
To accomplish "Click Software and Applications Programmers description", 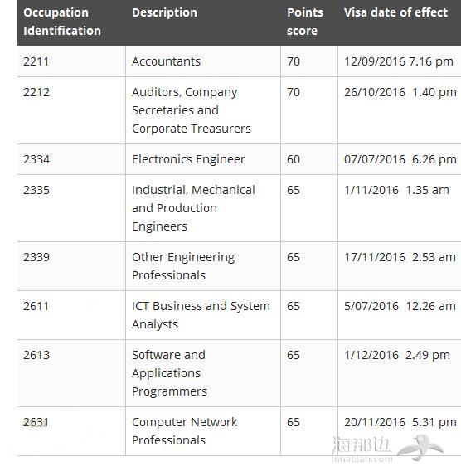I will [x=169, y=373].
